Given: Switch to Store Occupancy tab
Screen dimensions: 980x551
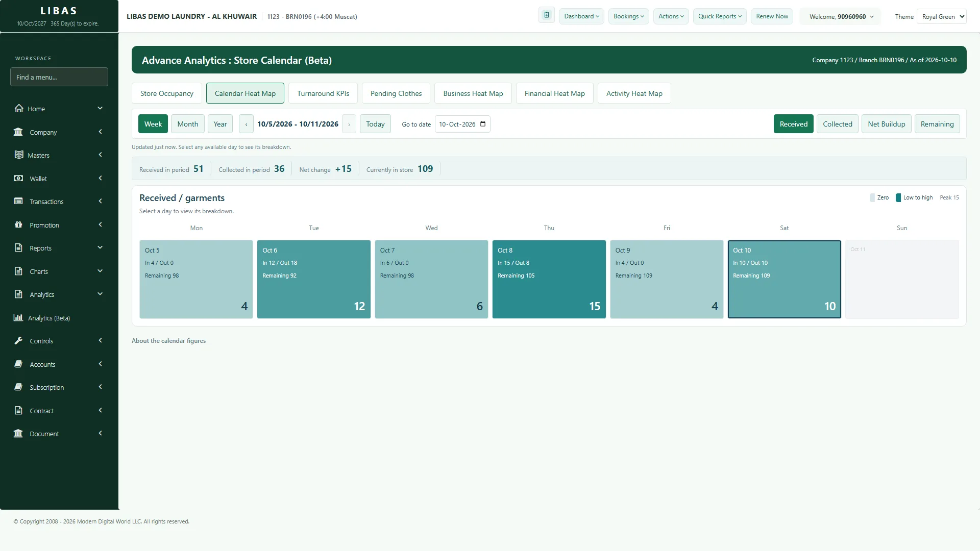Looking at the screenshot, I should pyautogui.click(x=167, y=93).
